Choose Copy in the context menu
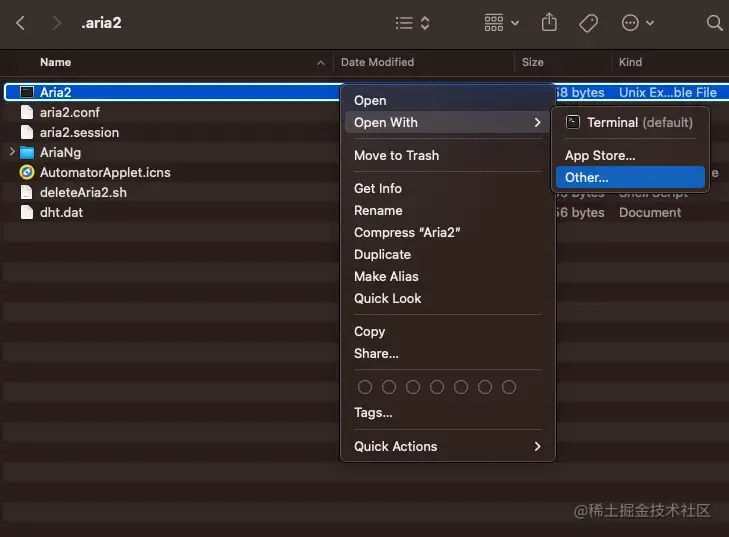 click(448, 331)
